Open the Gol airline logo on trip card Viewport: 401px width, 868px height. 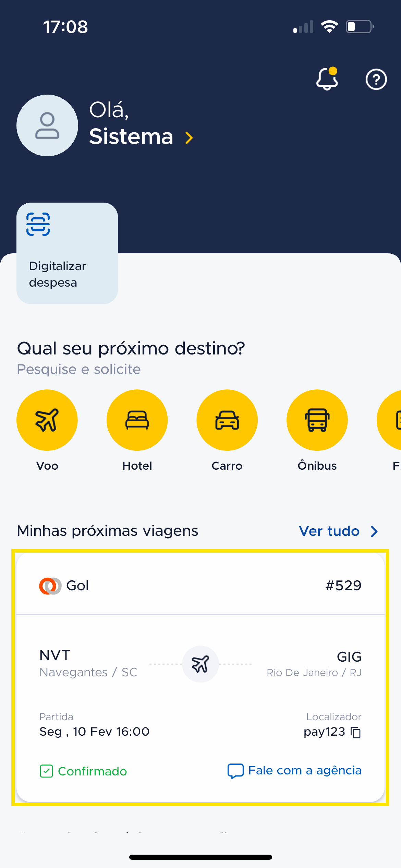point(50,586)
